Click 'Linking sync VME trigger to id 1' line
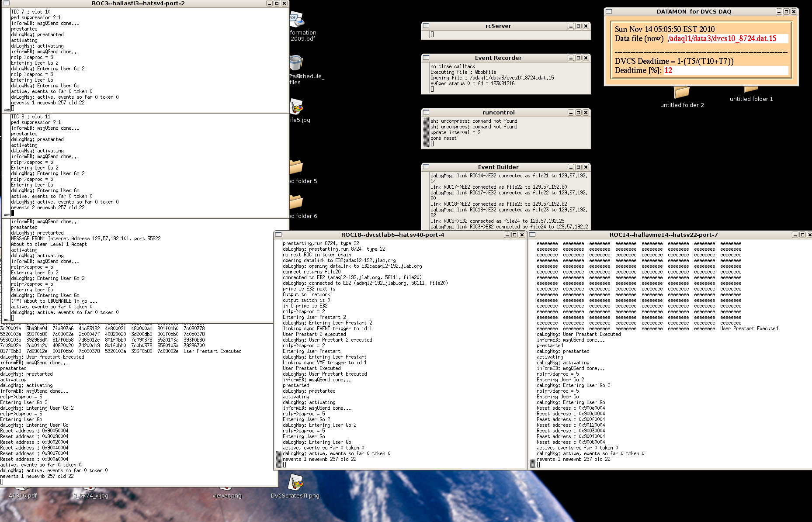 325,363
